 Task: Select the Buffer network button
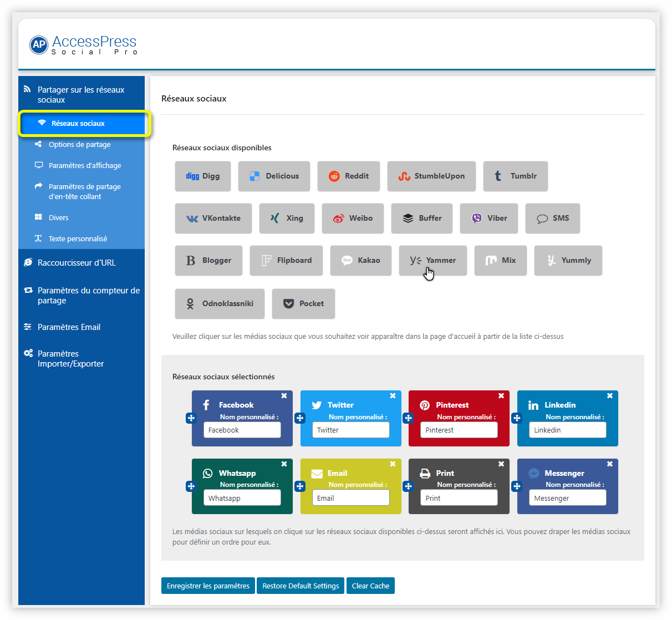(422, 218)
